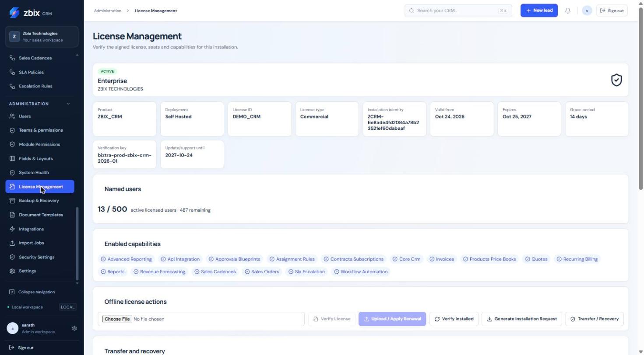
Task: Click the Advanced Reporting capability chip
Action: click(127, 259)
